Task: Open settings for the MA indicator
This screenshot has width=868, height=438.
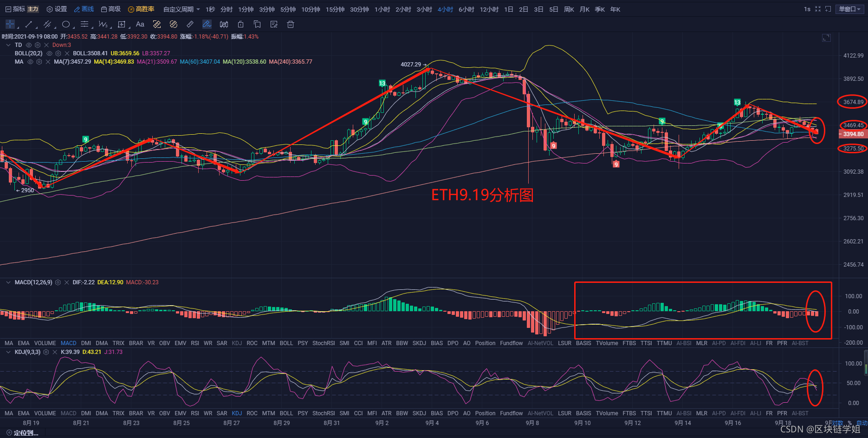Action: coord(39,62)
